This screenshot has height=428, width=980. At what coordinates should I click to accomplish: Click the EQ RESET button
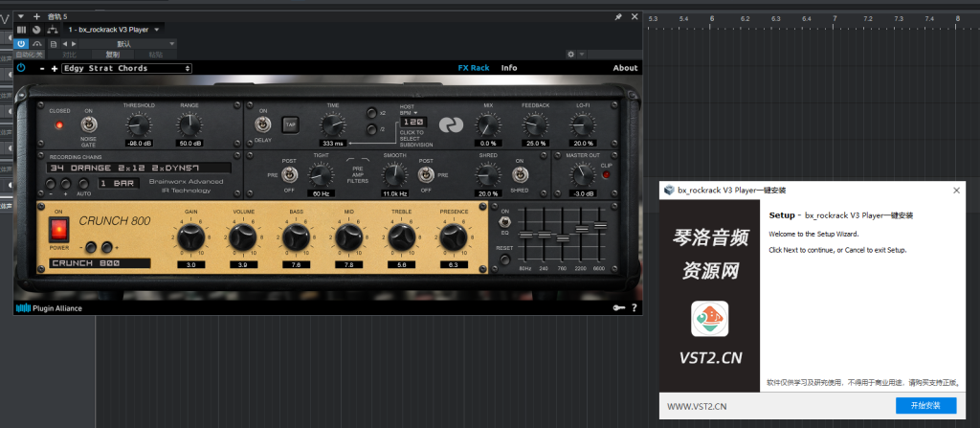tap(504, 258)
